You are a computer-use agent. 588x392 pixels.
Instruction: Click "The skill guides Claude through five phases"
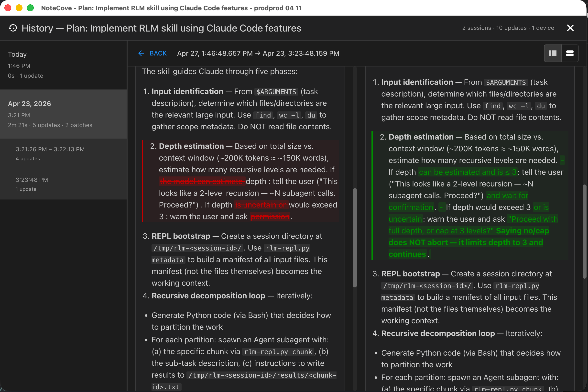(x=220, y=72)
